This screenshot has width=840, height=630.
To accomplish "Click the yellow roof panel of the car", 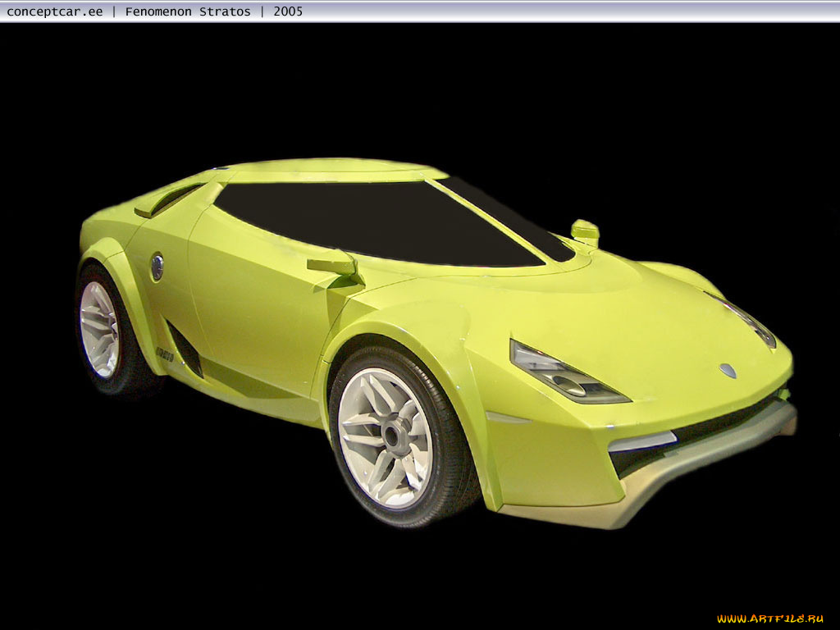I will point(328,171).
